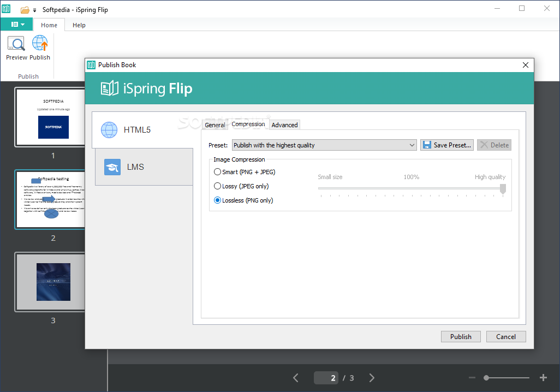Click the HTML5 globe icon

109,130
